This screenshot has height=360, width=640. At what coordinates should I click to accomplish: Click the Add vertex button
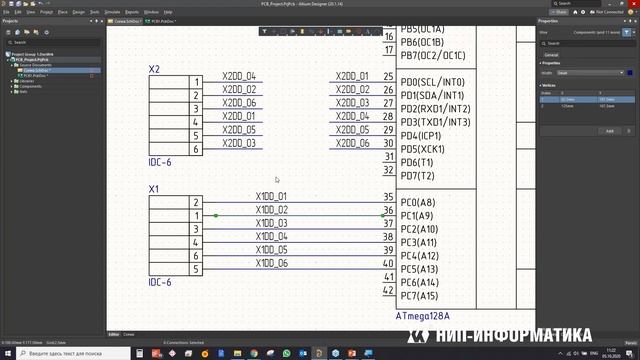(x=609, y=131)
